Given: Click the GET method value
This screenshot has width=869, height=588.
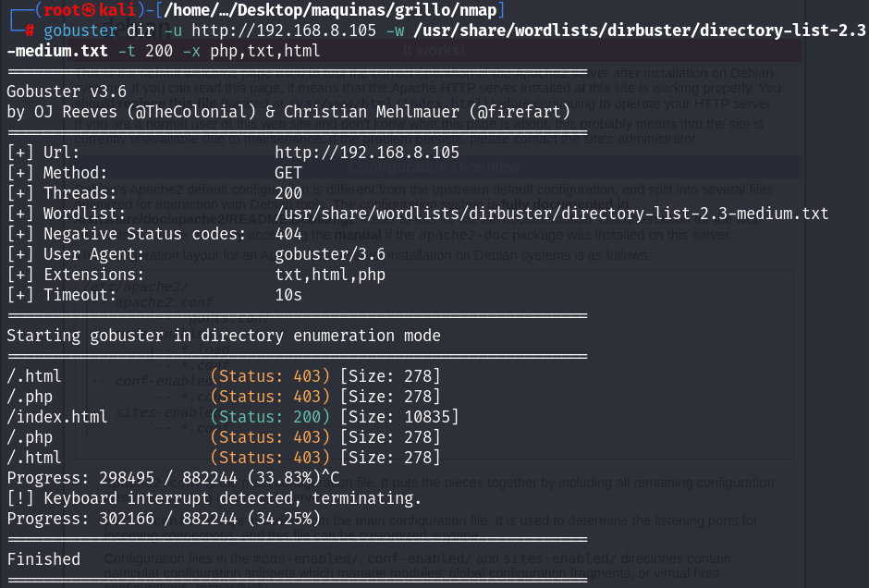Looking at the screenshot, I should [288, 173].
